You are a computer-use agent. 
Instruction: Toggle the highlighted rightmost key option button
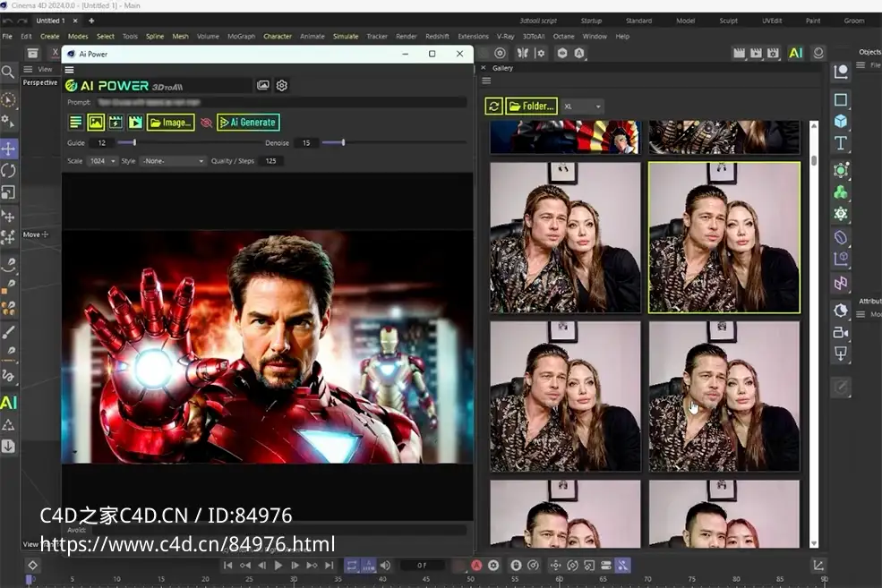point(622,566)
